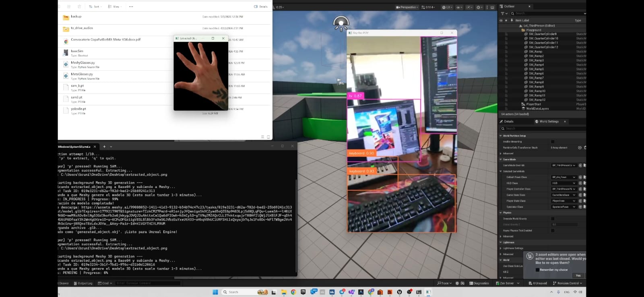The image size is (644, 297).
Task: Open the Windows Start menu
Action: coord(215,292)
